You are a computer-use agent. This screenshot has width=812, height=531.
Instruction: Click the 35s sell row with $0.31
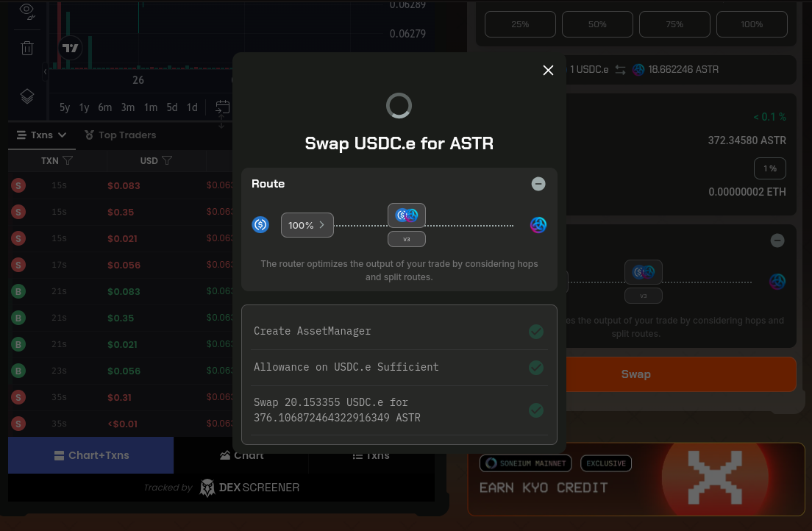coord(120,397)
